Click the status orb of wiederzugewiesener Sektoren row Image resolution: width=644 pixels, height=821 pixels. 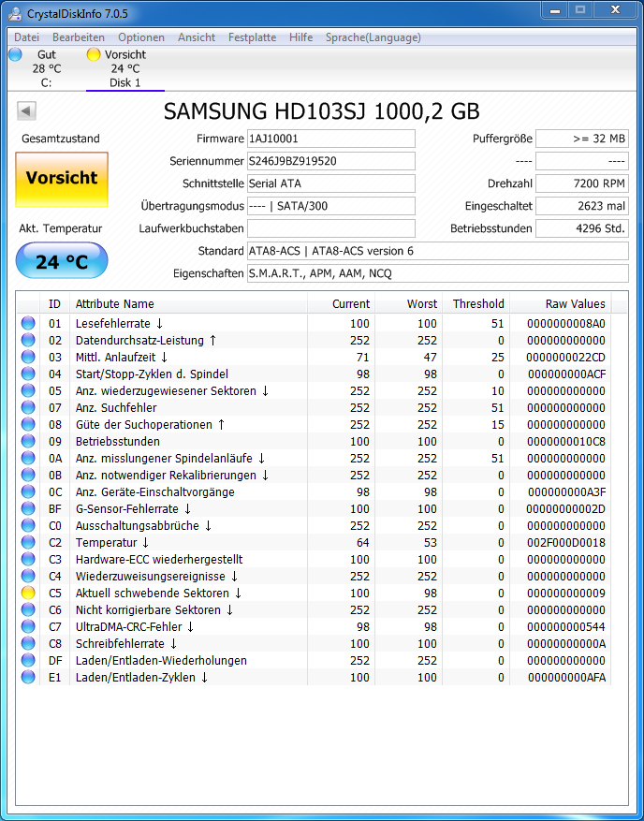point(28,390)
